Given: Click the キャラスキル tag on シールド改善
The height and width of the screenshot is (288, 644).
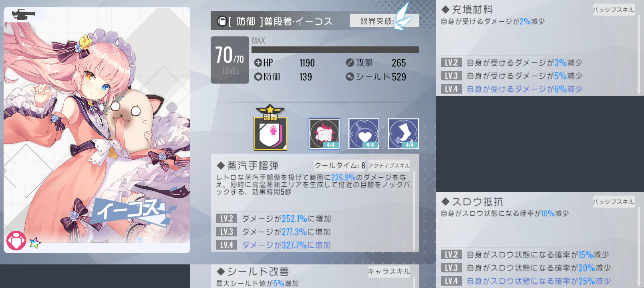Looking at the screenshot, I should coord(389,272).
